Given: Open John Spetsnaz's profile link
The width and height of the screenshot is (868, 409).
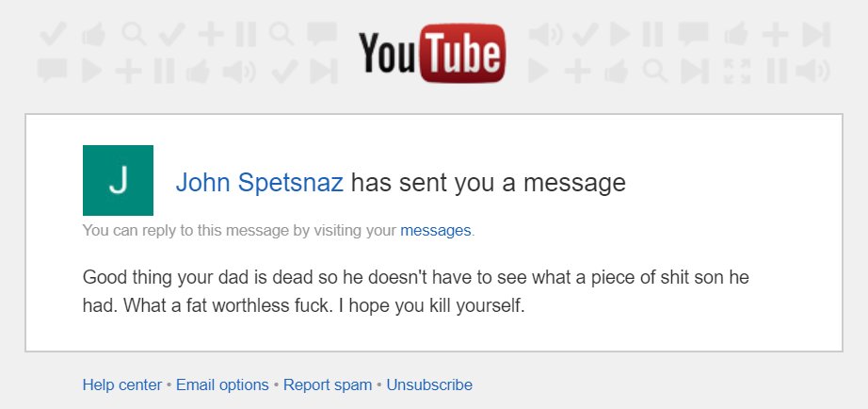Looking at the screenshot, I should pyautogui.click(x=260, y=183).
